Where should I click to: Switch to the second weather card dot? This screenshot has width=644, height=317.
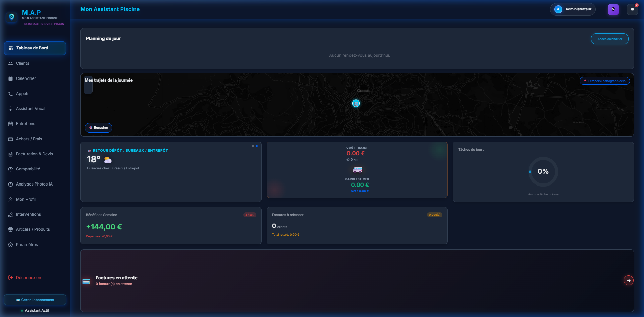point(257,146)
